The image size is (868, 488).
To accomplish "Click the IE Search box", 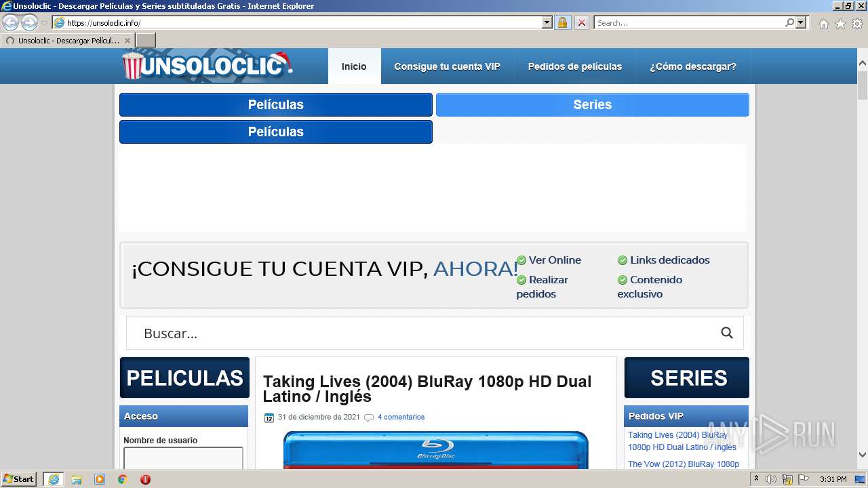I will (690, 22).
